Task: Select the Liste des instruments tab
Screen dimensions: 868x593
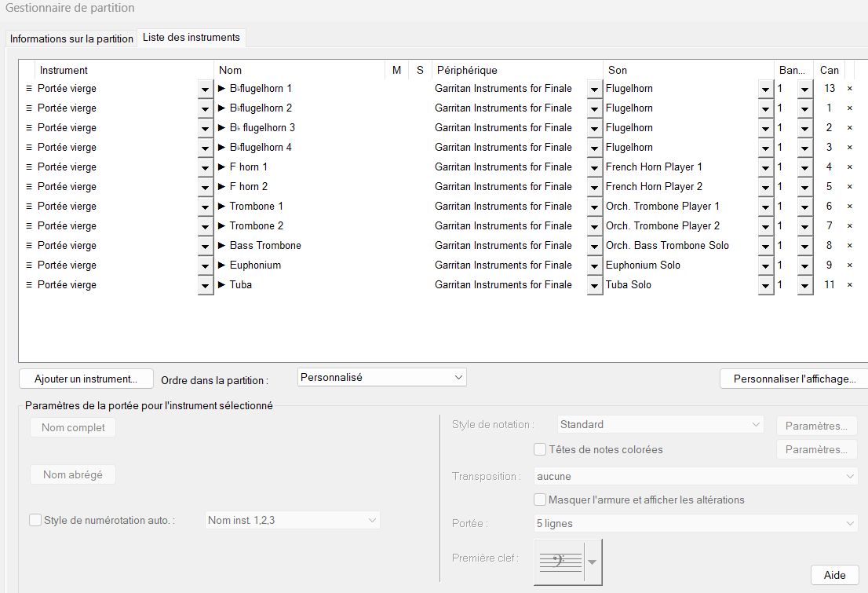Action: [191, 38]
